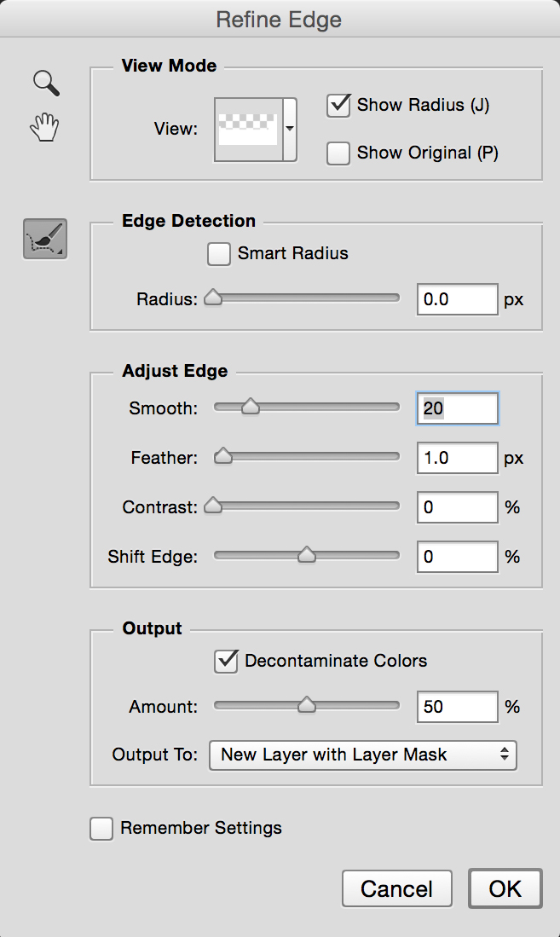Click the View mode preview thumbnail
The width and height of the screenshot is (560, 937).
click(x=249, y=130)
